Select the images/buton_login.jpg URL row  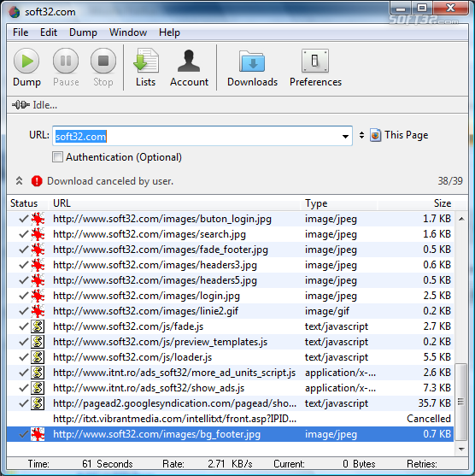pyautogui.click(x=231, y=219)
